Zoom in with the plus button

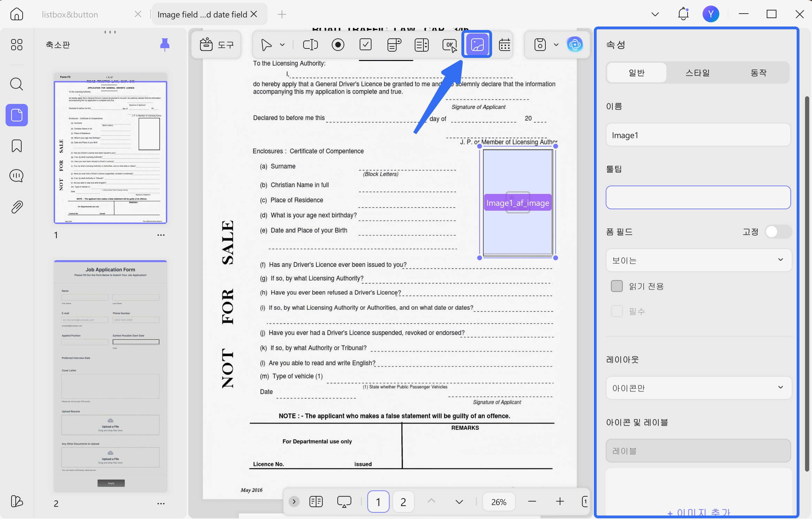coord(560,502)
